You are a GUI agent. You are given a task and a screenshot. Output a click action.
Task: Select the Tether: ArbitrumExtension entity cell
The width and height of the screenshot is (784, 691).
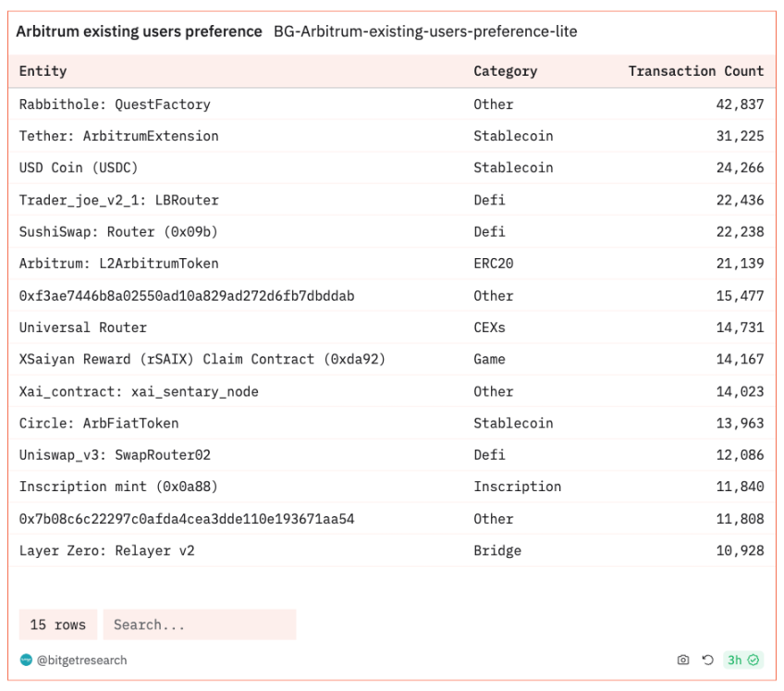coord(119,136)
